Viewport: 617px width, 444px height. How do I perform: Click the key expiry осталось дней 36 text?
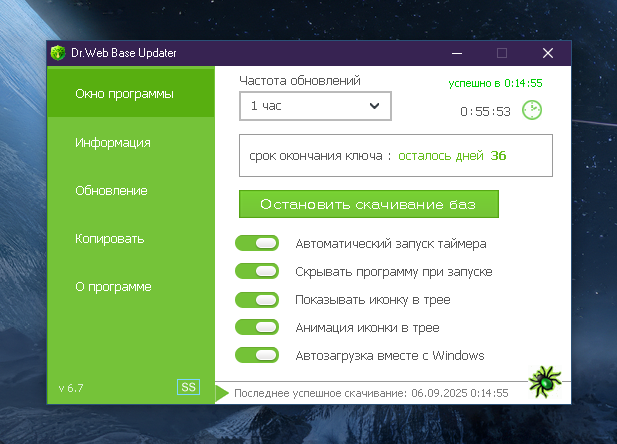tap(452, 155)
